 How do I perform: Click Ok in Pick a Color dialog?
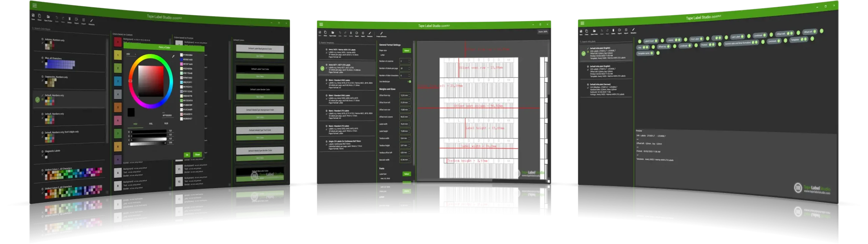pos(187,155)
